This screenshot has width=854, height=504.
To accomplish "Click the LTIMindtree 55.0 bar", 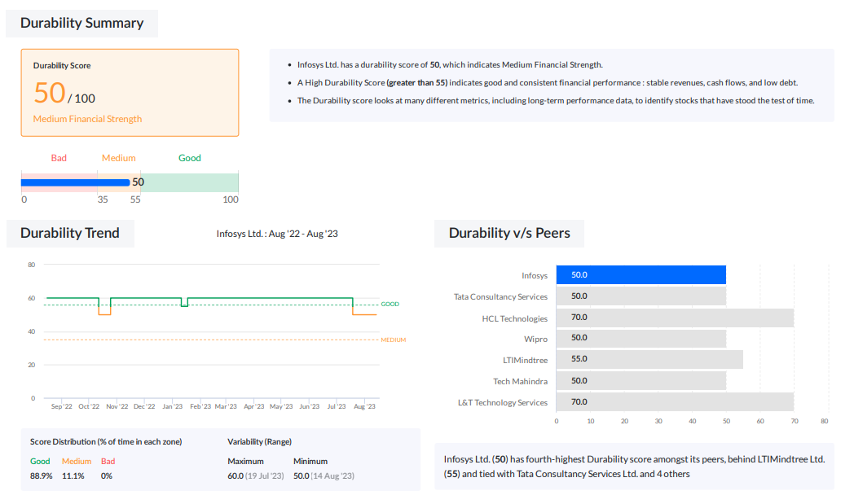I will (x=649, y=359).
